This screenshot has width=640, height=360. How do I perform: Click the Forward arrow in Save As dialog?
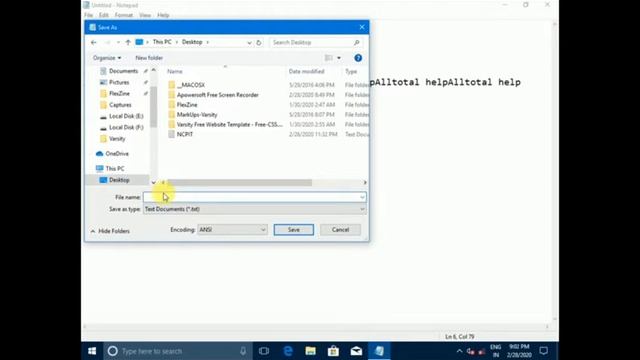tap(107, 42)
